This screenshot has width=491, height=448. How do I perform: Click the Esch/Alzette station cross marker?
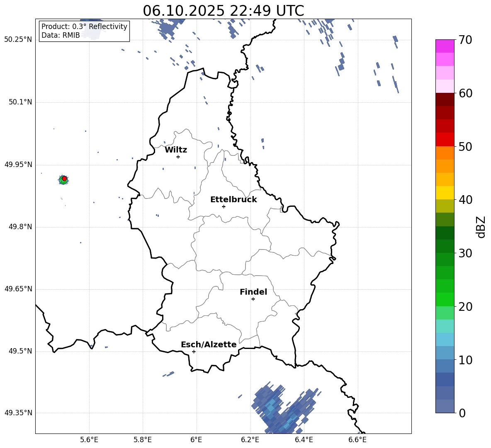[194, 351]
